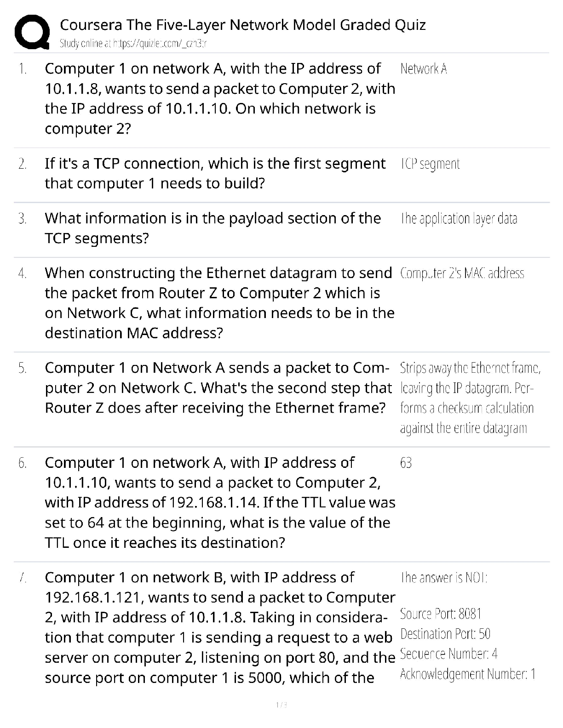This screenshot has height=728, width=563.
Task: Click the "Network A" answer
Action: (424, 69)
